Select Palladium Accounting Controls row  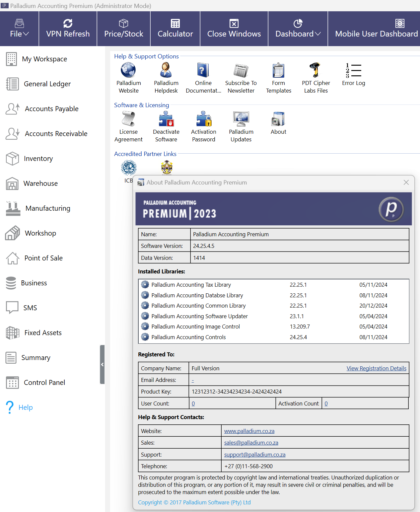pos(274,337)
